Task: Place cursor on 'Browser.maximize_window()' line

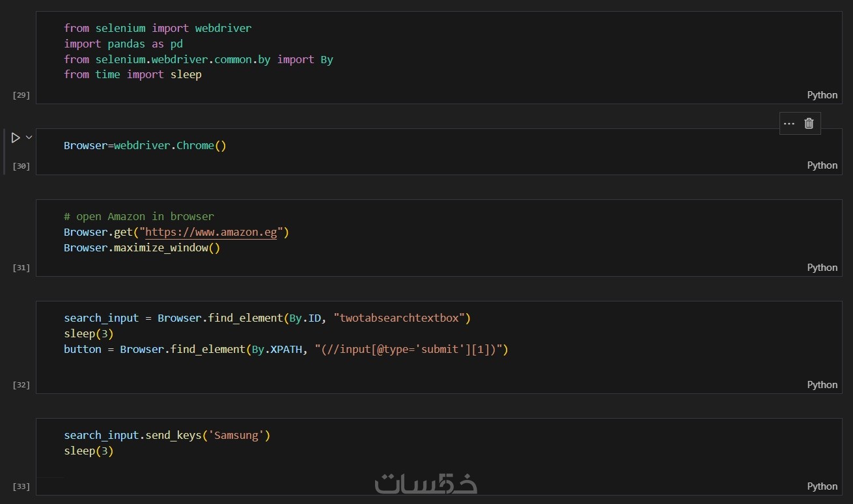Action: 142,248
